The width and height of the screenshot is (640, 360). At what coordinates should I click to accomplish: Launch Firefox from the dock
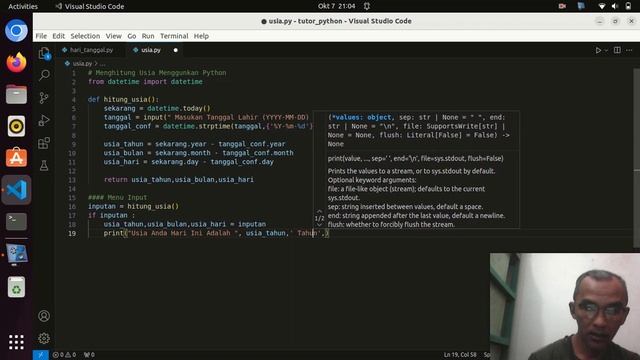[x=16, y=62]
